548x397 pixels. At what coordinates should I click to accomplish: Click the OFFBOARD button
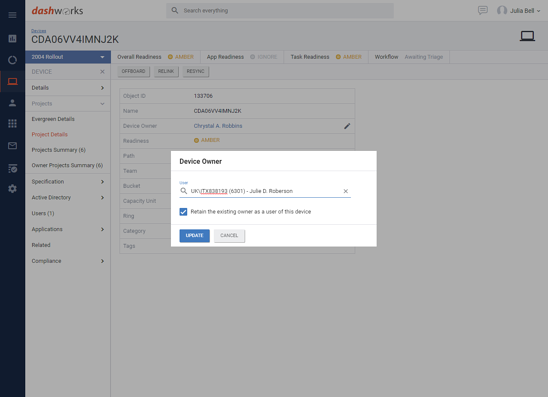[134, 71]
